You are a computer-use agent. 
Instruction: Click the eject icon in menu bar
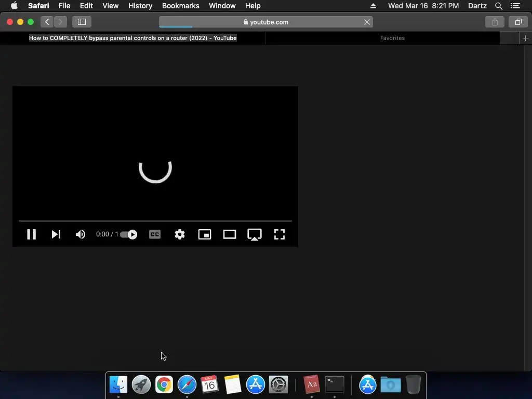373,6
